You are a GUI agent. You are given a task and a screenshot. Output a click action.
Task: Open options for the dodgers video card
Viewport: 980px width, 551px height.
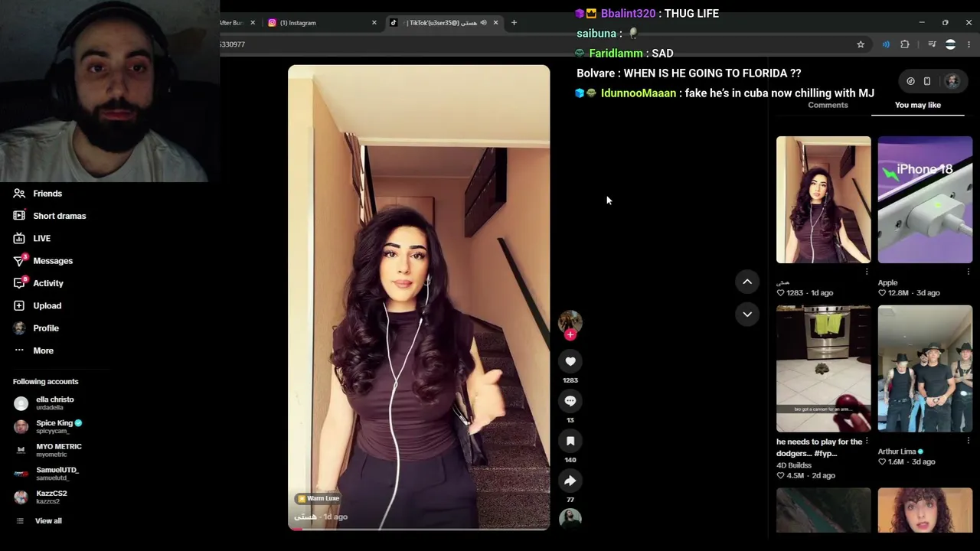[867, 442]
